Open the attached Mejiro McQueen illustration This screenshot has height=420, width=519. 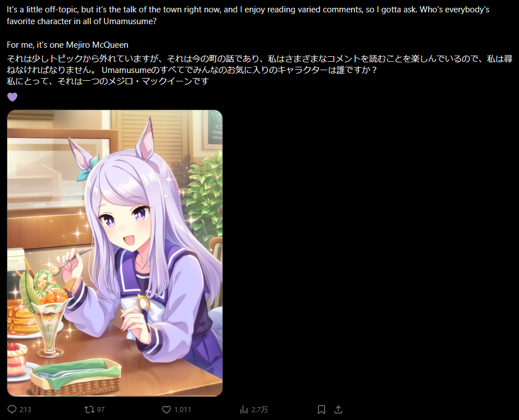pyautogui.click(x=115, y=253)
